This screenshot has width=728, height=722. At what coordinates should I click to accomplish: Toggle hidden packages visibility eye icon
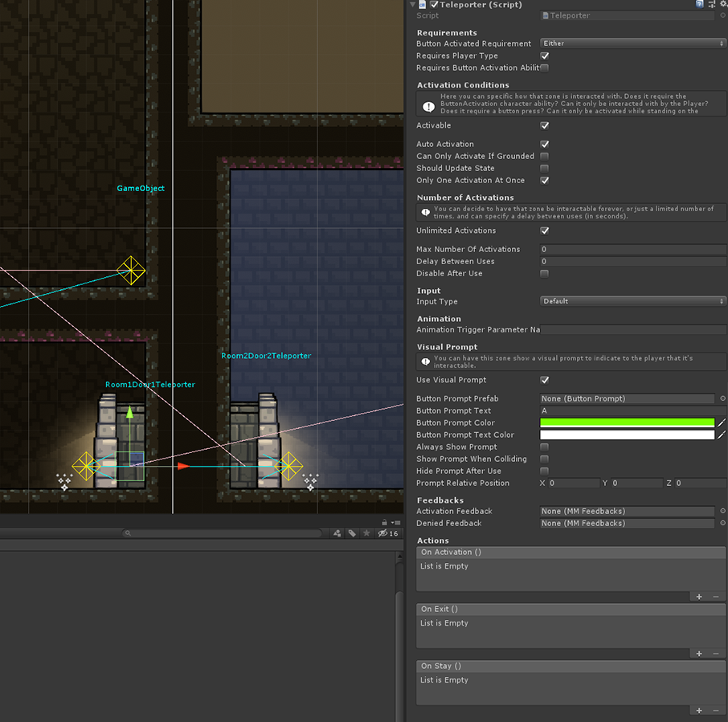pos(384,533)
